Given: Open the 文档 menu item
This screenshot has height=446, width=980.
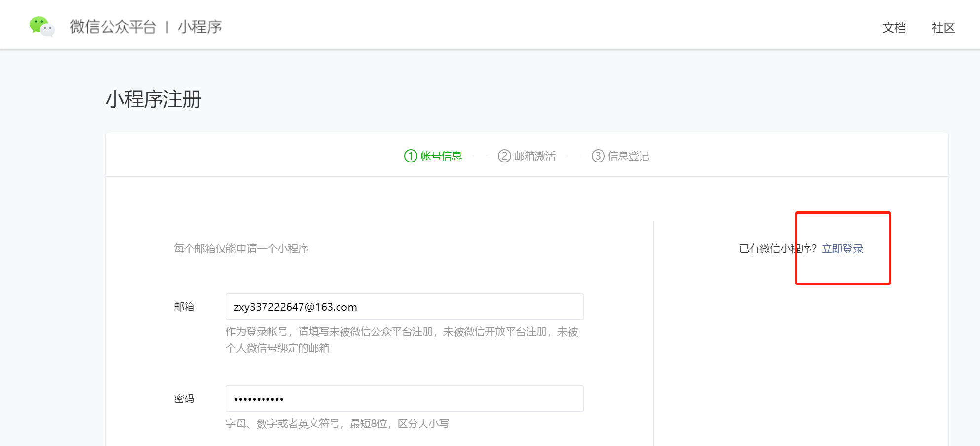Looking at the screenshot, I should [894, 28].
